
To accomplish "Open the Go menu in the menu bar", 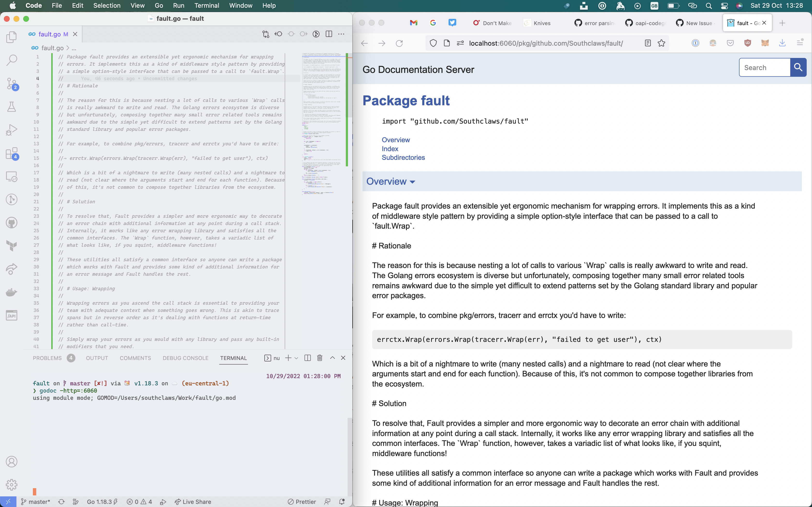I will tap(158, 5).
